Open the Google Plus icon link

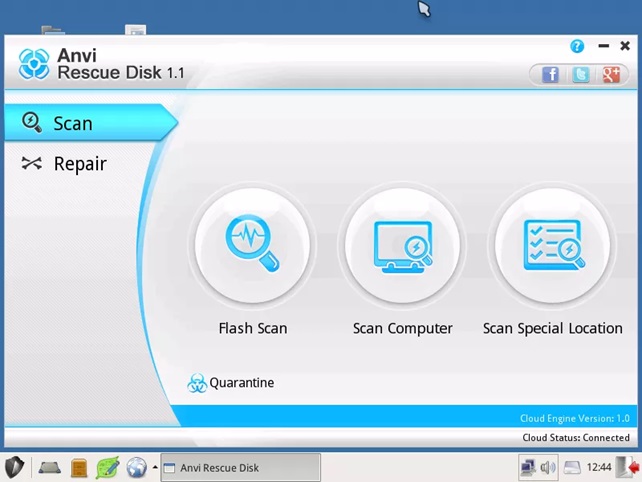pos(611,75)
